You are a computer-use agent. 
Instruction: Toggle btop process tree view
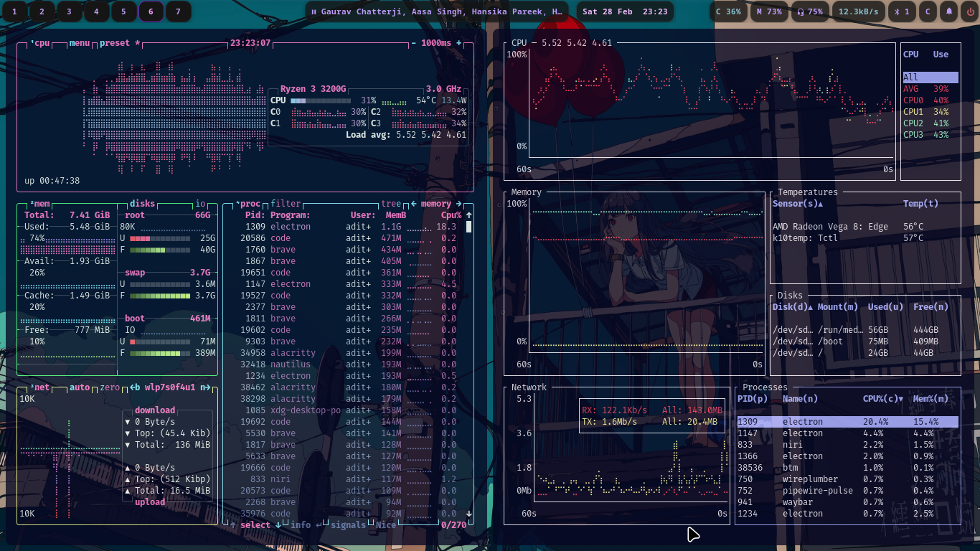coord(391,204)
